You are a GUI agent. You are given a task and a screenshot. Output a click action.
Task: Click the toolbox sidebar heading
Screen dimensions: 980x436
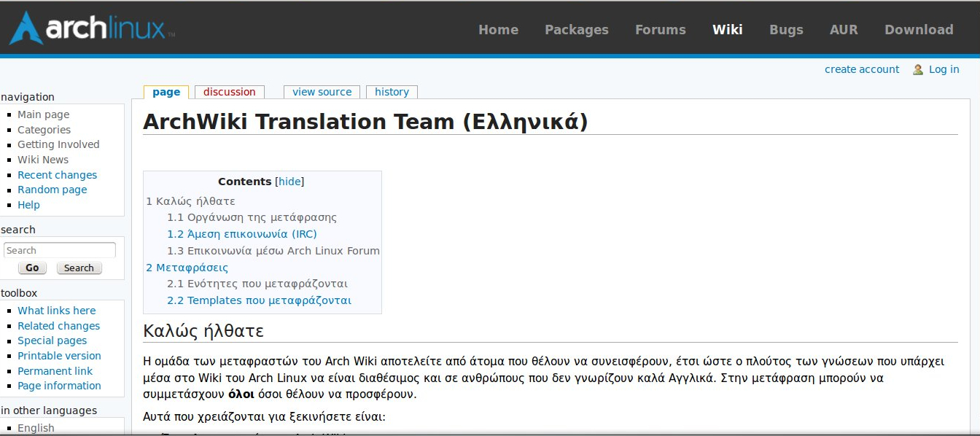click(x=19, y=293)
